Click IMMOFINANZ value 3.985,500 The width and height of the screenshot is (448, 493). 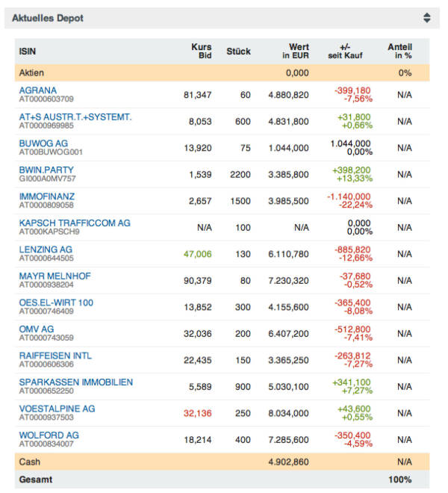click(288, 201)
